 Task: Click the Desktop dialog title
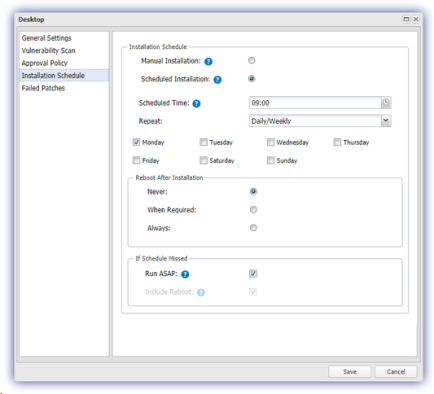[31, 20]
